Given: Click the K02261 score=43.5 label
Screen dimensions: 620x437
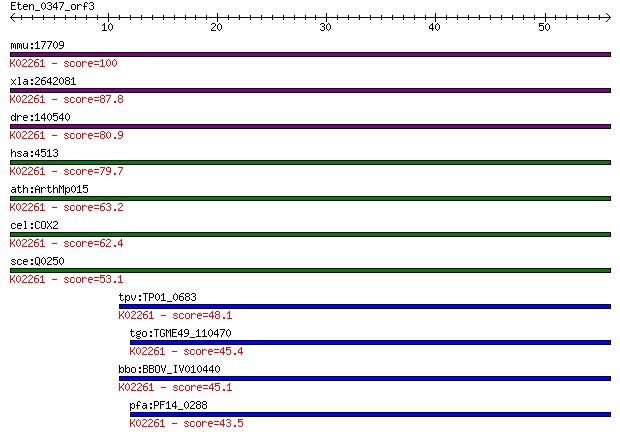Looking at the screenshot, I should click(186, 423).
